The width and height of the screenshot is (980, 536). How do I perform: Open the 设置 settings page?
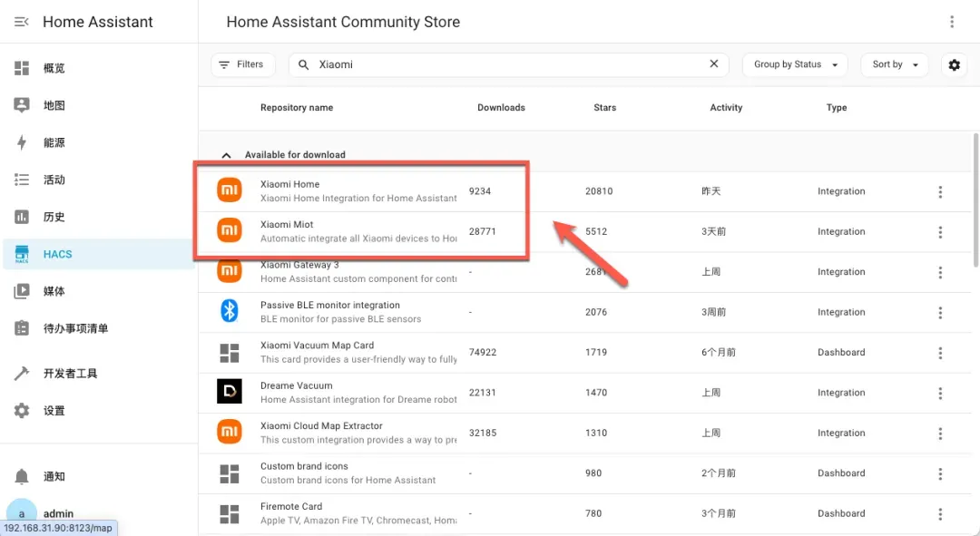(x=54, y=411)
